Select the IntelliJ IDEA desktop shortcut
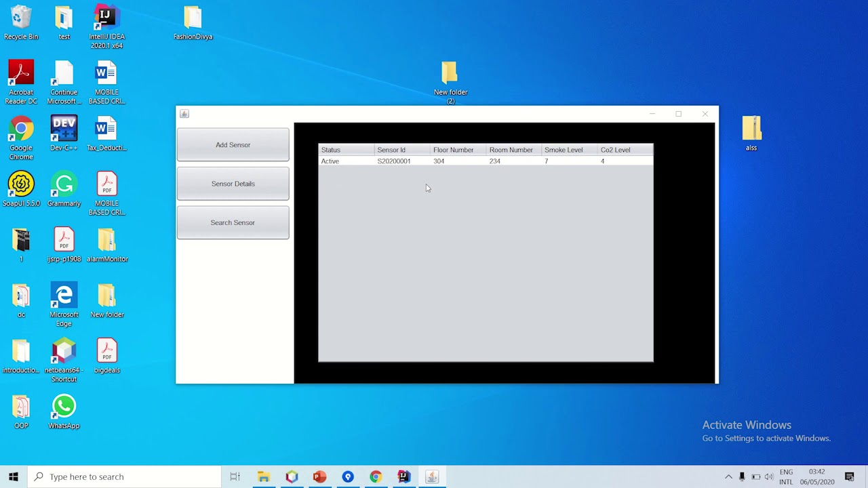 106,28
